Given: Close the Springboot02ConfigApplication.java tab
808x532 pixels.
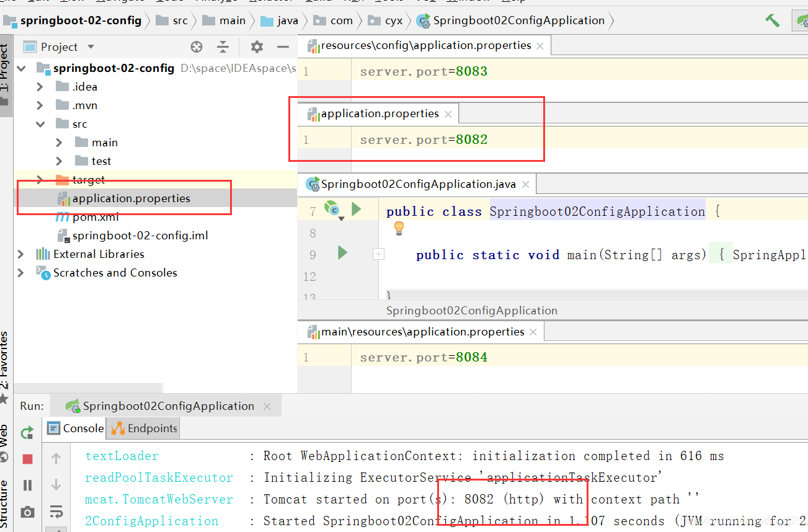Looking at the screenshot, I should 526,185.
